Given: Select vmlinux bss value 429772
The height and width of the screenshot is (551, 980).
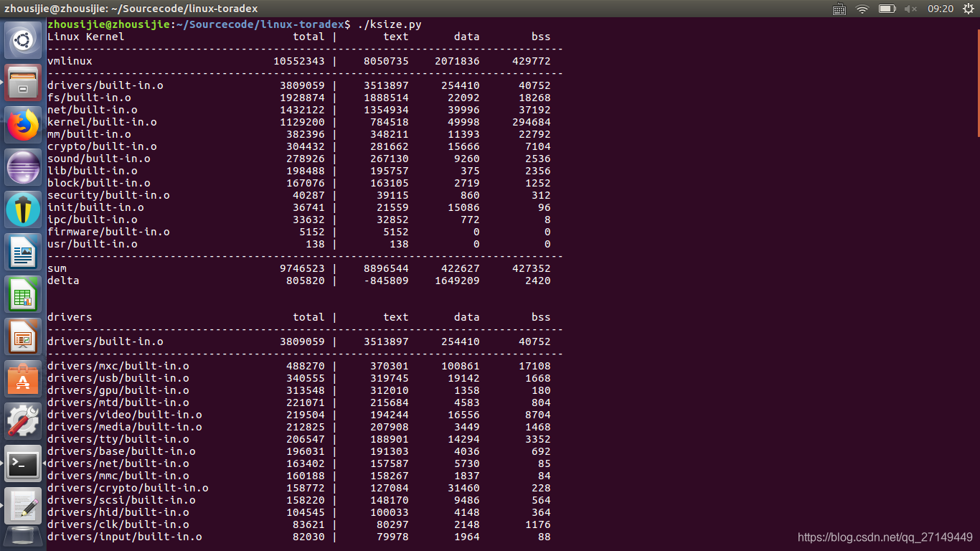Looking at the screenshot, I should pos(532,61).
